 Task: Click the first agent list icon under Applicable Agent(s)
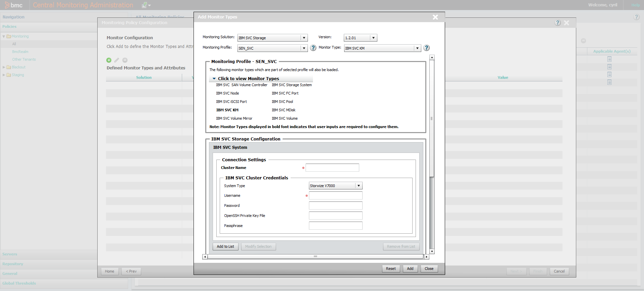coord(609,59)
